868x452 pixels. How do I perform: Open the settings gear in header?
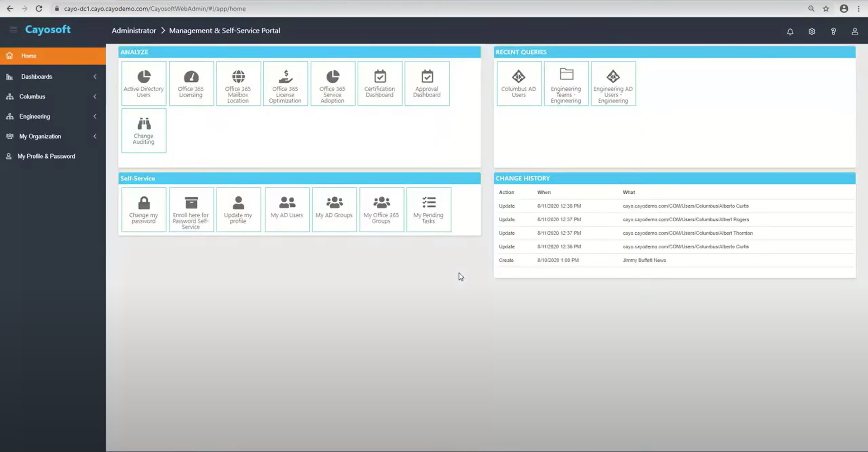coord(811,32)
